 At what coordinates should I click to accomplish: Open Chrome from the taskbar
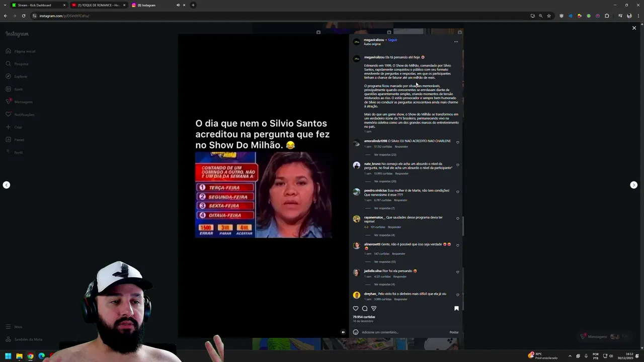click(30, 356)
